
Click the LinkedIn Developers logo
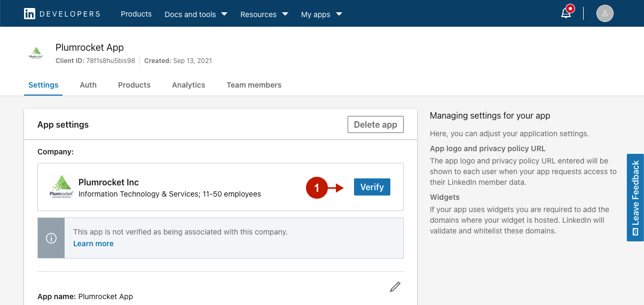62,14
